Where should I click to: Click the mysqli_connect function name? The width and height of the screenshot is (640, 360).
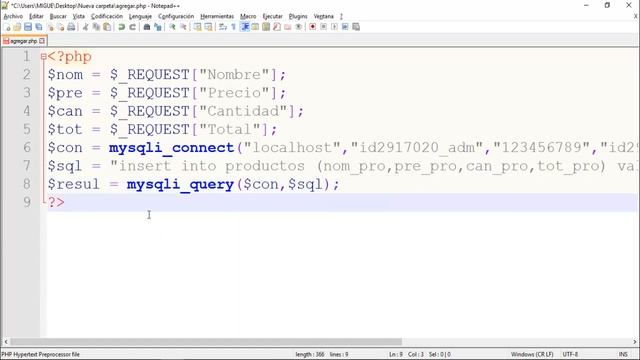coord(171,148)
